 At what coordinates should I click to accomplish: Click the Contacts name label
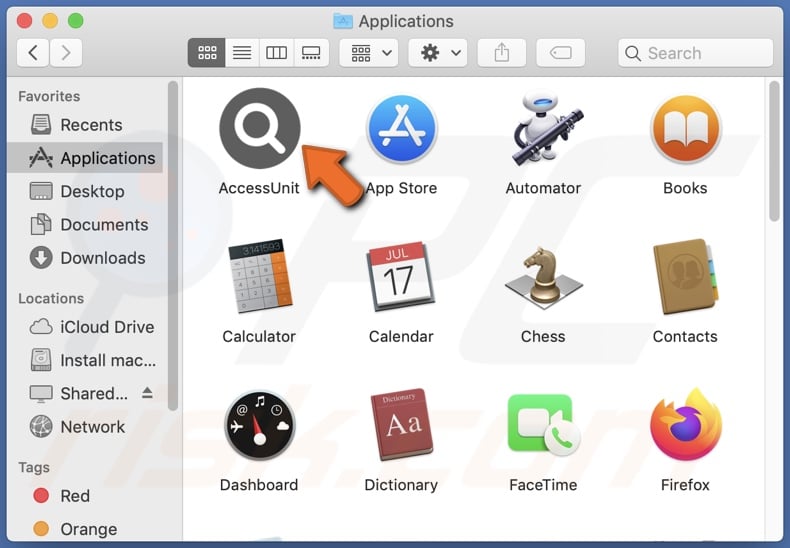click(x=685, y=336)
